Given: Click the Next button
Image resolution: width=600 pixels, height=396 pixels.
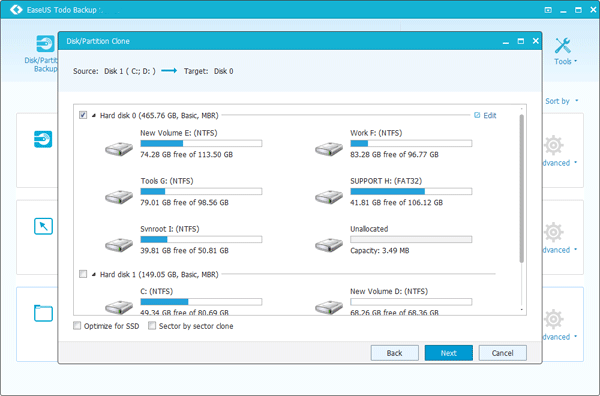Looking at the screenshot, I should coord(448,353).
